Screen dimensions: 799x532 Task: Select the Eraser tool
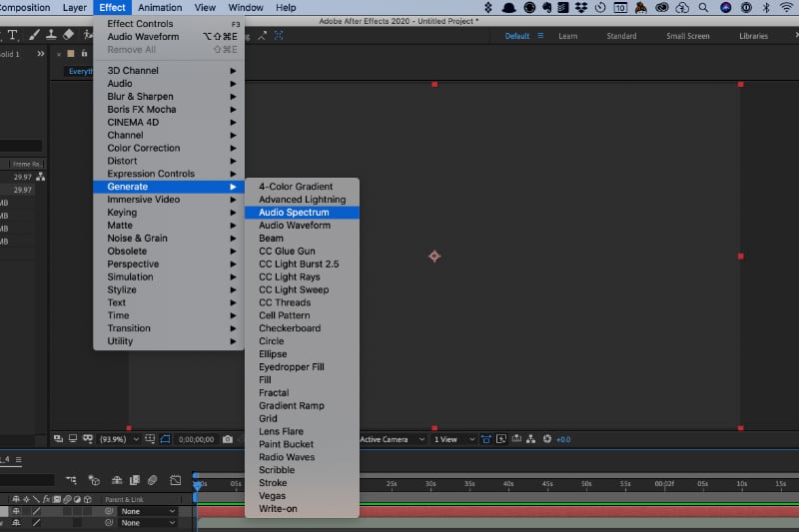coord(68,35)
